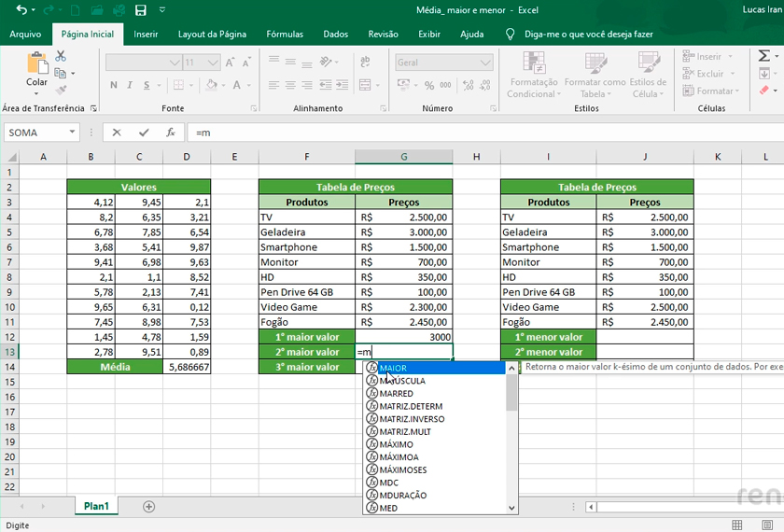Save the workbook from the quick access toolbar
The width and height of the screenshot is (784, 532).
[x=140, y=10]
